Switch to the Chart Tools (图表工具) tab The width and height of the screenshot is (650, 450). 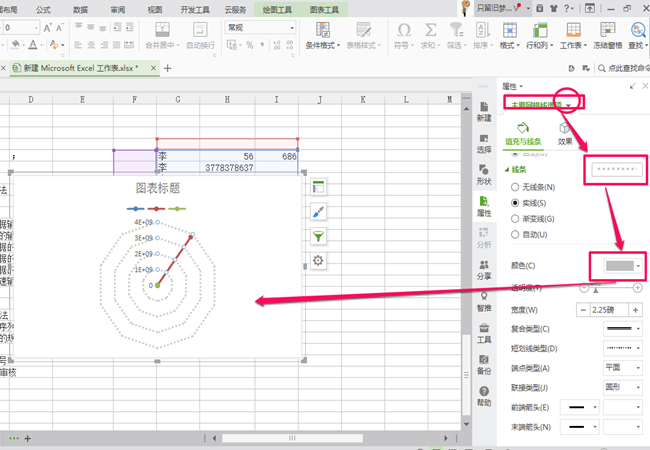(x=324, y=9)
